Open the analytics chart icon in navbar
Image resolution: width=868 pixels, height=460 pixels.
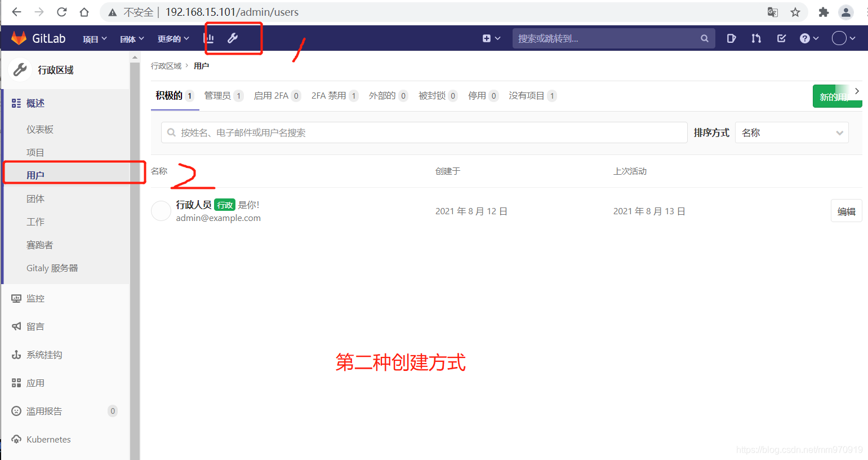208,38
